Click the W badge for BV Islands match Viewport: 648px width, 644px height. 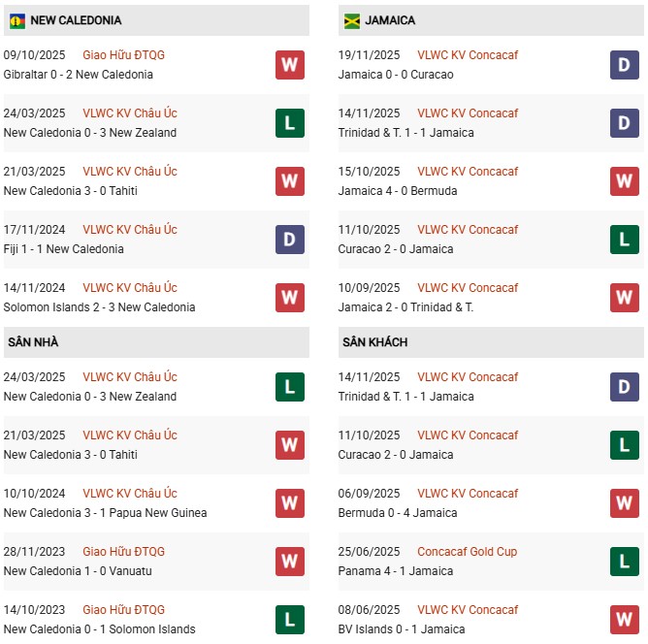pyautogui.click(x=624, y=620)
